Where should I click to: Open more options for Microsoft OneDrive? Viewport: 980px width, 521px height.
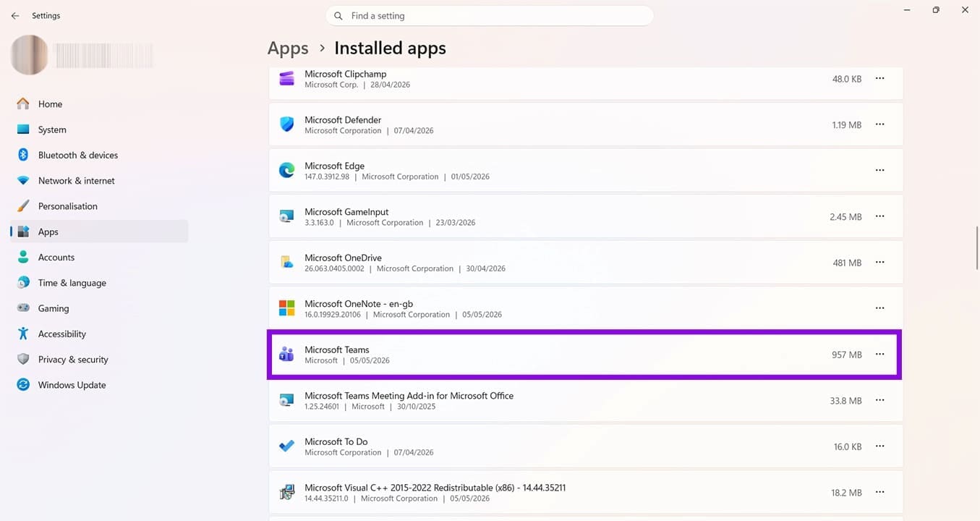[x=880, y=262]
